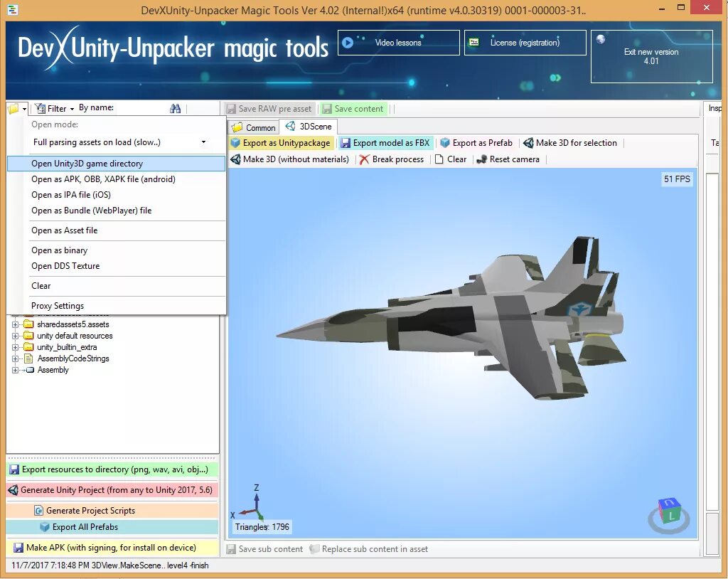Click Make APK with signing button
The width and height of the screenshot is (728, 579).
[112, 548]
